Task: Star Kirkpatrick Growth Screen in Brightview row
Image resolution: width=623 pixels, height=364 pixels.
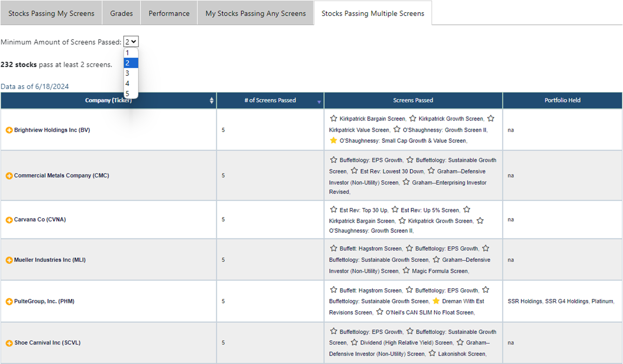Action: pos(412,118)
